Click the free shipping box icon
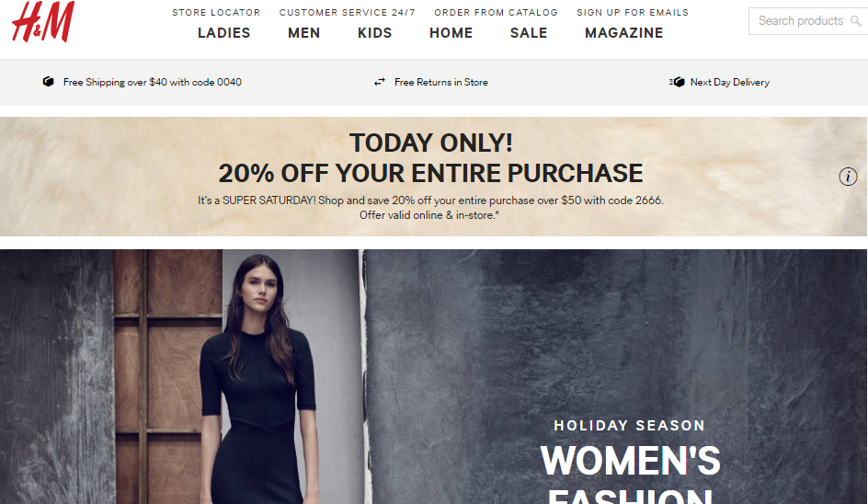868x504 pixels. (49, 82)
